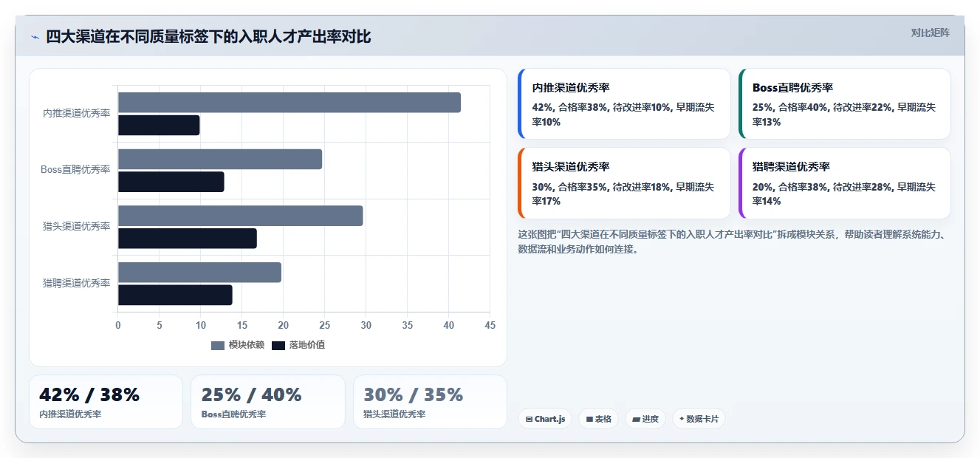980x458 pixels.
Task: Click the description paragraph starting 这张图把
Action: (x=733, y=242)
